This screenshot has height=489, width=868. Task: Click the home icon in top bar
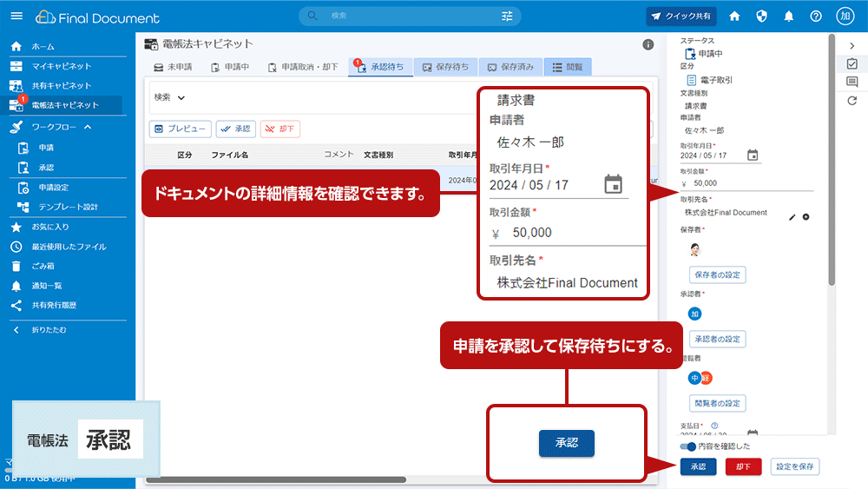click(734, 17)
